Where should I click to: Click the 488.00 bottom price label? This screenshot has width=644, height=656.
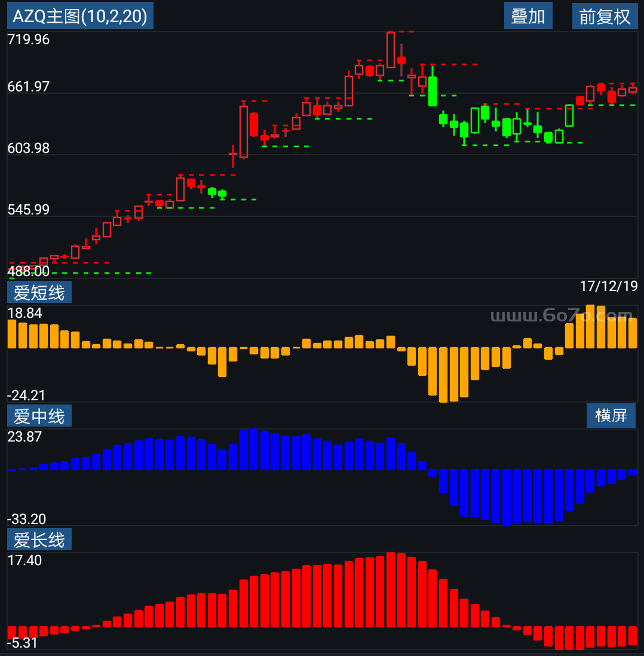click(x=29, y=271)
